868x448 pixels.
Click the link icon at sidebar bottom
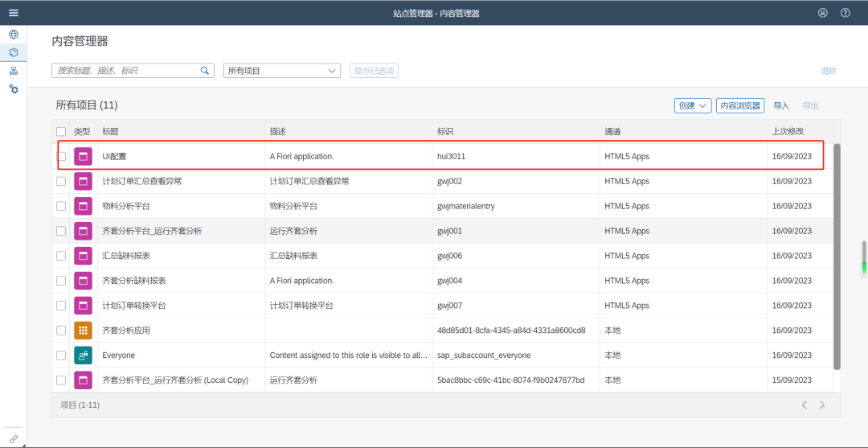(x=14, y=438)
